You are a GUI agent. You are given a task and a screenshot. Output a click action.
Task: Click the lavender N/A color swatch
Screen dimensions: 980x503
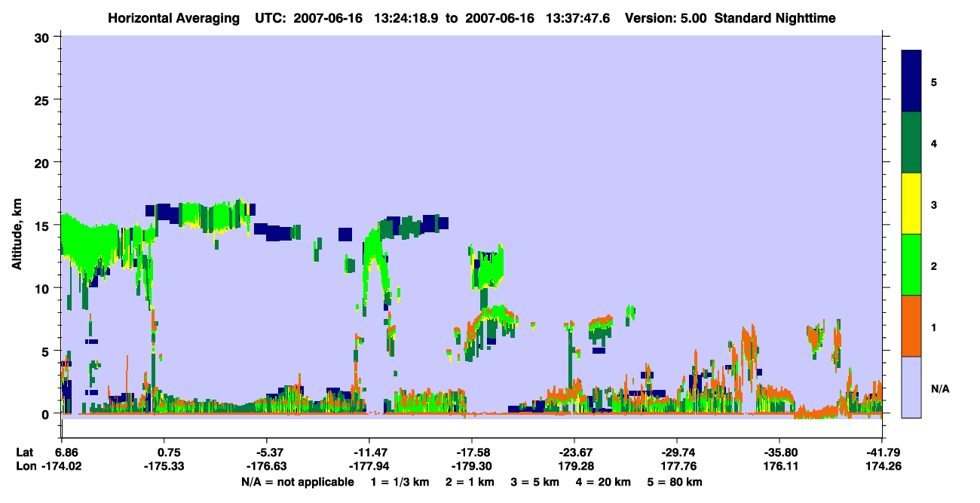click(x=911, y=386)
